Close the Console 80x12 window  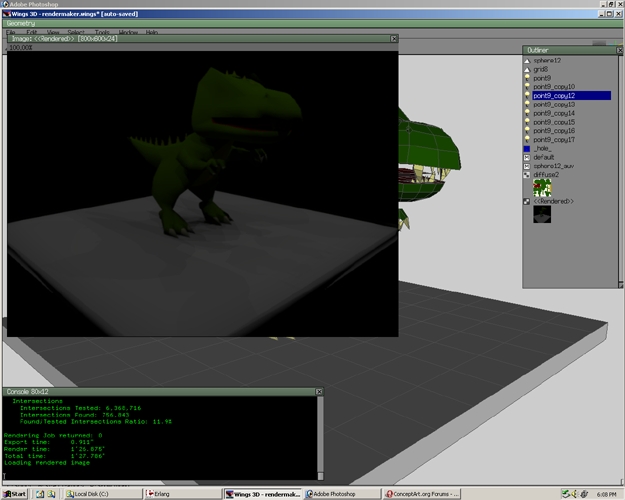coord(319,392)
